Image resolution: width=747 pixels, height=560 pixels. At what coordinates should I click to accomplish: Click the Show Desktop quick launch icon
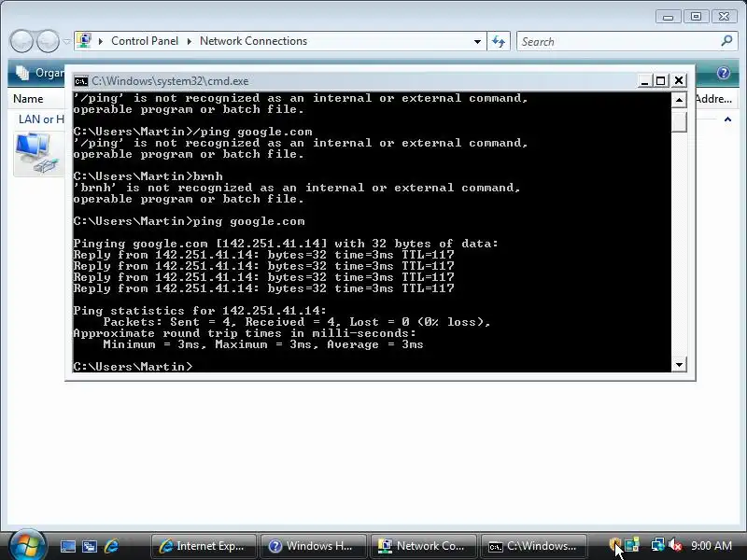[67, 546]
